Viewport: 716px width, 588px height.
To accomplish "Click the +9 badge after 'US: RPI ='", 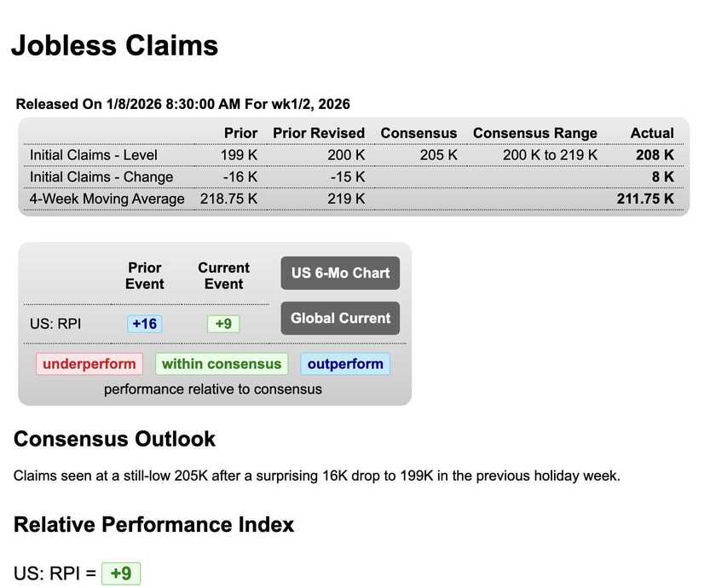I will tap(121, 574).
